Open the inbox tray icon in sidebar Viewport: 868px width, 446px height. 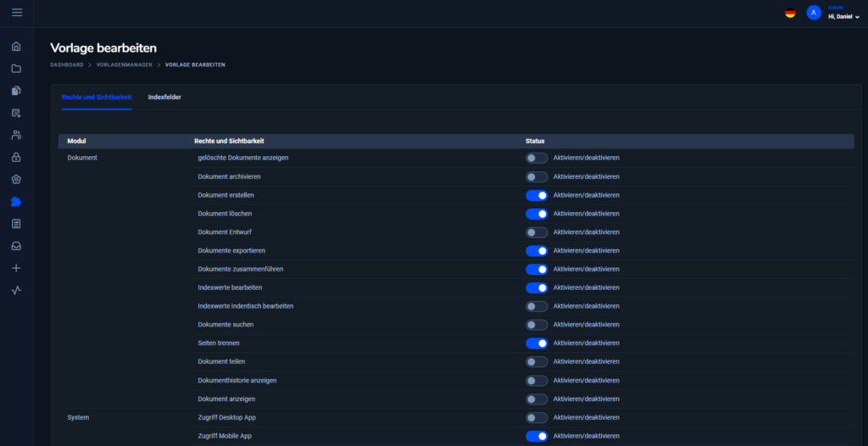[x=16, y=246]
